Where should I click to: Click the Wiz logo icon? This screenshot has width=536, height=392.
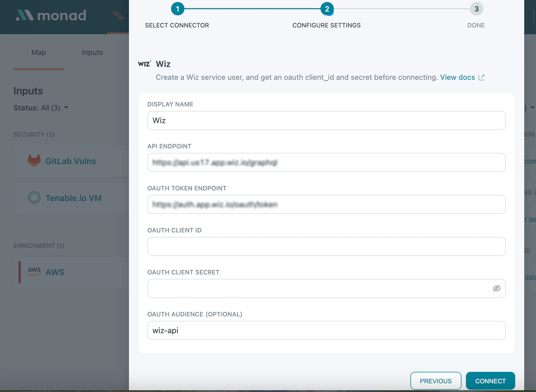(144, 64)
